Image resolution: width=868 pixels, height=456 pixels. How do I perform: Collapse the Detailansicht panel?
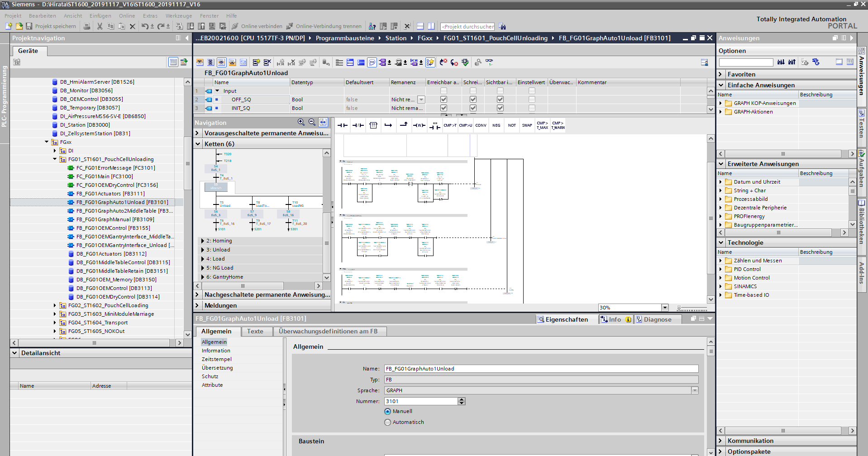click(x=14, y=353)
